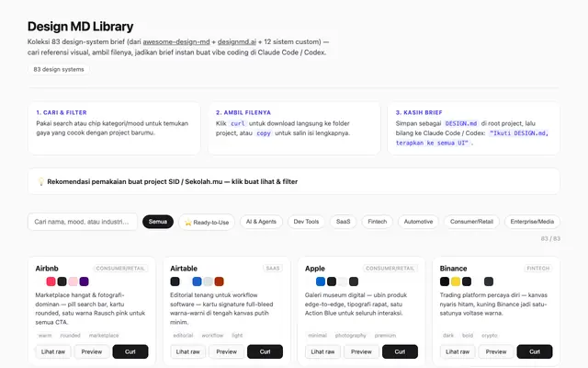Click the CONSUMER/RETAIL badge on the Apple card
The width and height of the screenshot is (588, 368).
pyautogui.click(x=390, y=268)
